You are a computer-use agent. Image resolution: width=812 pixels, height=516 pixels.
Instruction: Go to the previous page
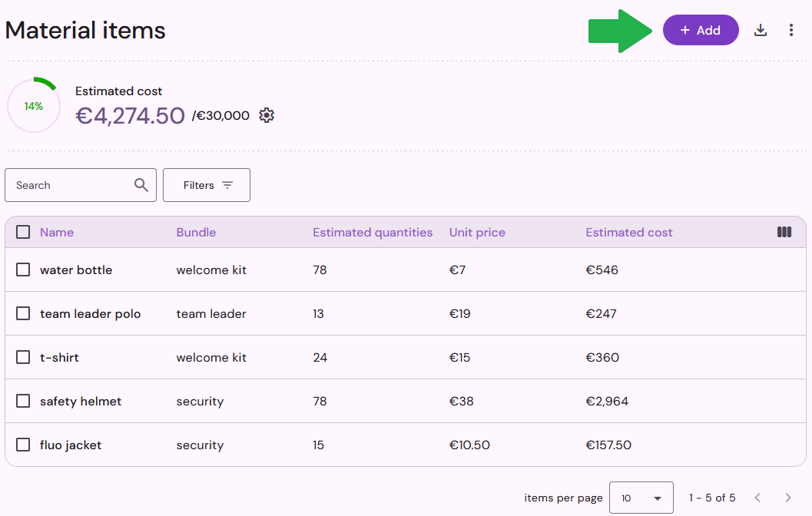point(757,498)
